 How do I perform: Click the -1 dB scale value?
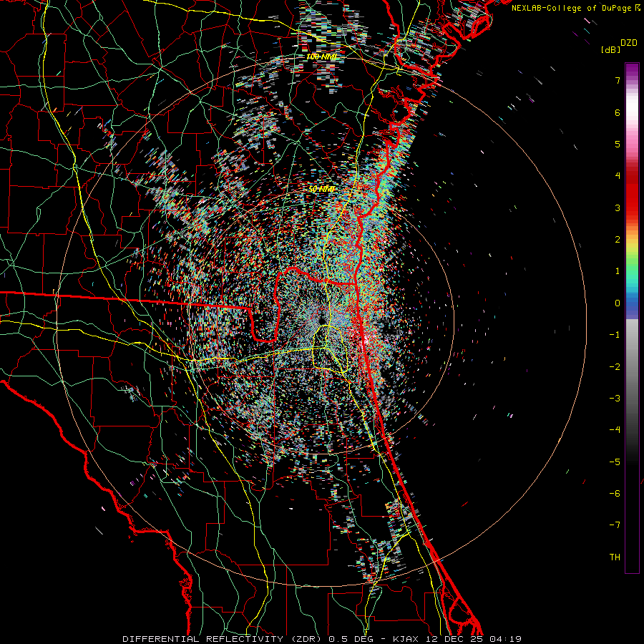(x=615, y=335)
